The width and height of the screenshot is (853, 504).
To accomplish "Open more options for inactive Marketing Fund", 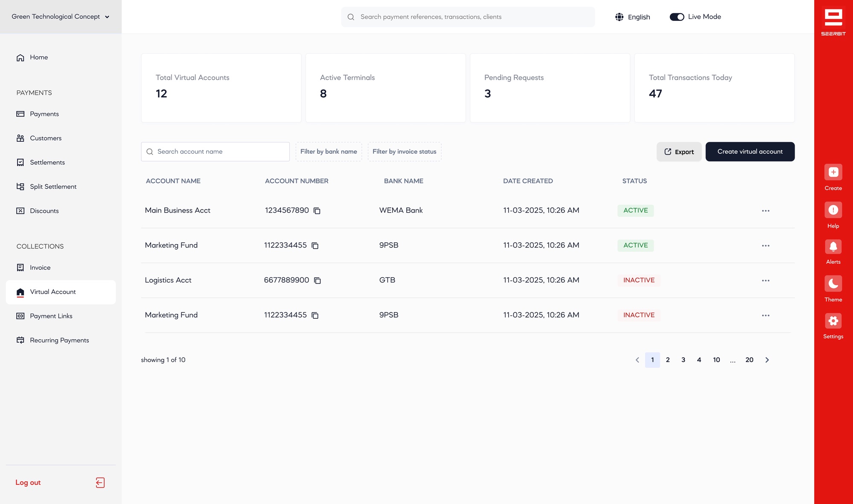I will click(766, 316).
